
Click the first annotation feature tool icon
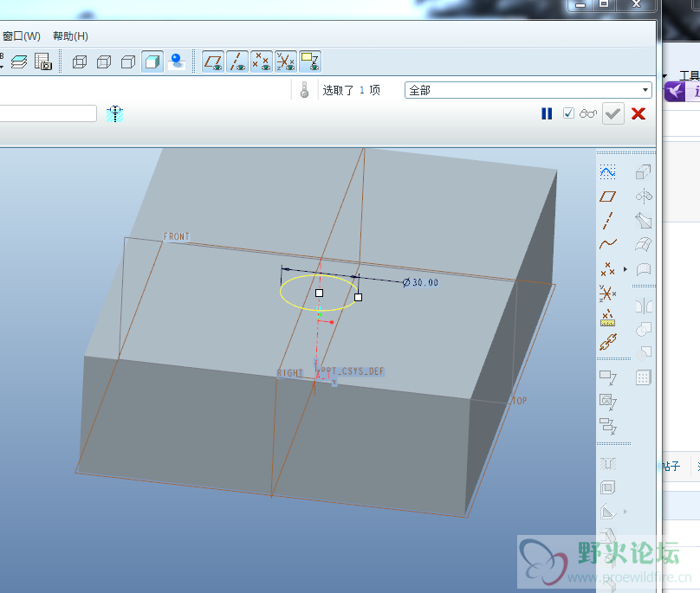pos(607,377)
